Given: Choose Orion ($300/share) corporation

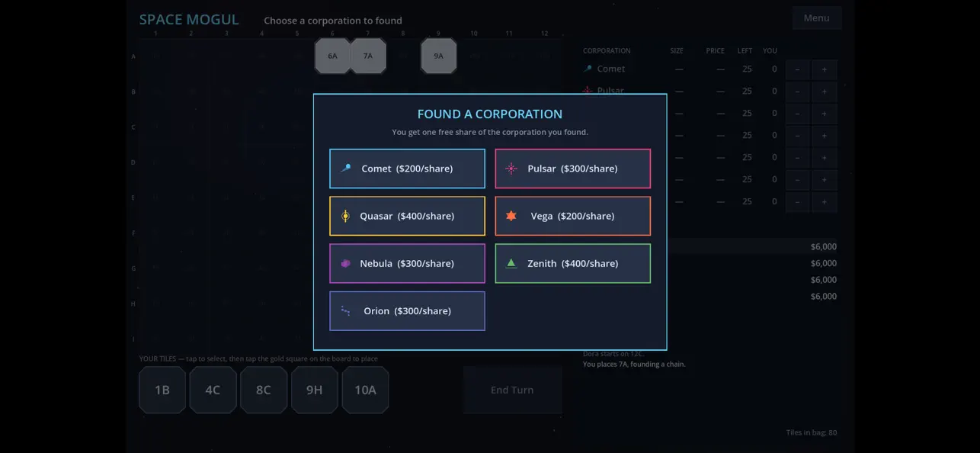Looking at the screenshot, I should 407,310.
